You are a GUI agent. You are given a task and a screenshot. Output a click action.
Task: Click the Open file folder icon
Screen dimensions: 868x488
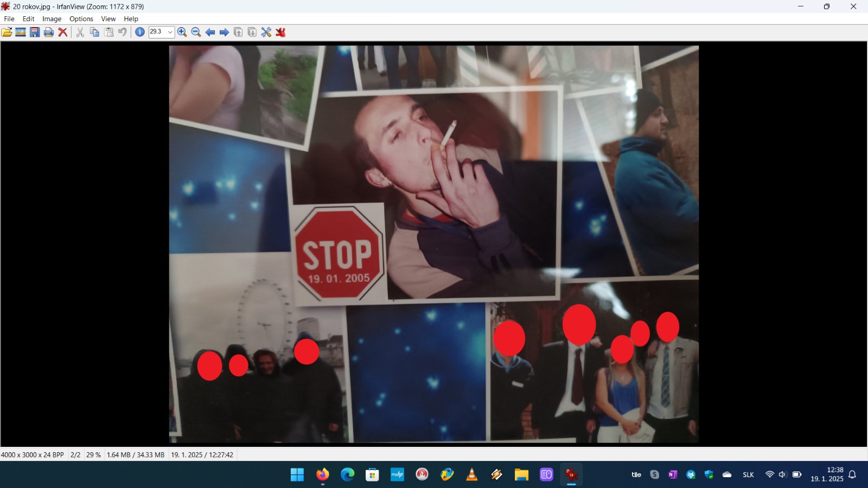(x=7, y=32)
